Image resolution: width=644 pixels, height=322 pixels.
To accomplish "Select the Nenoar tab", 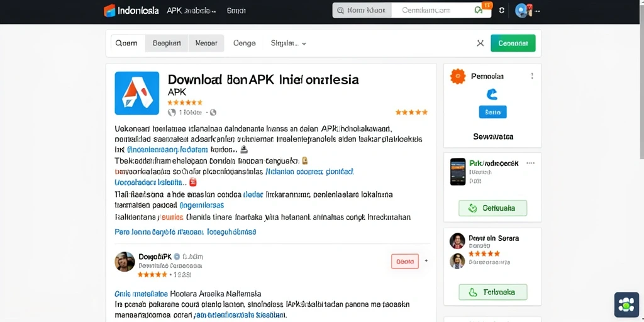I will coord(206,43).
